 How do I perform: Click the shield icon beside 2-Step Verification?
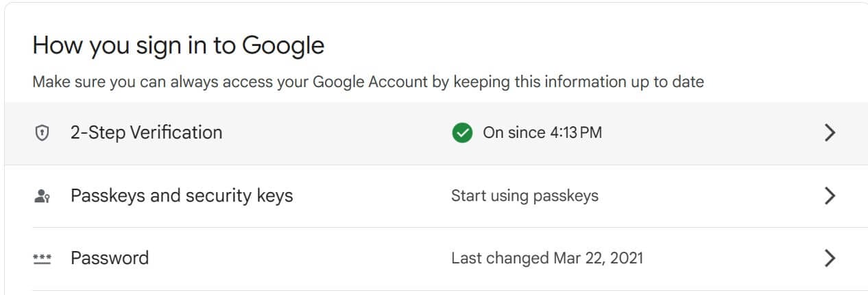pos(43,133)
